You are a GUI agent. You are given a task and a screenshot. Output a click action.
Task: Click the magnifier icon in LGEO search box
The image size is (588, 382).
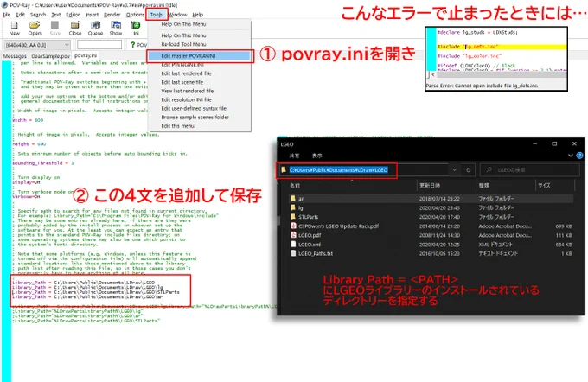tap(489, 169)
